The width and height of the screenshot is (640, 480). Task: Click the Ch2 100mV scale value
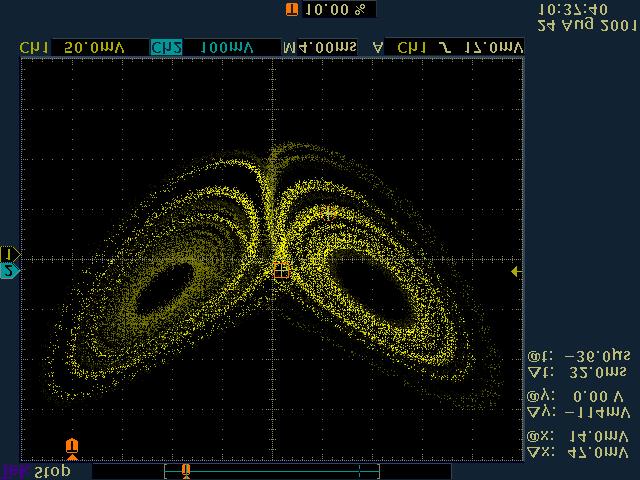click(x=227, y=48)
